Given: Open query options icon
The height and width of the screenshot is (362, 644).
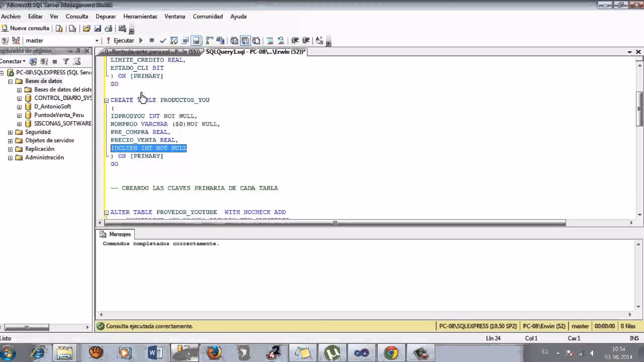Looking at the screenshot, I should coord(185,41).
